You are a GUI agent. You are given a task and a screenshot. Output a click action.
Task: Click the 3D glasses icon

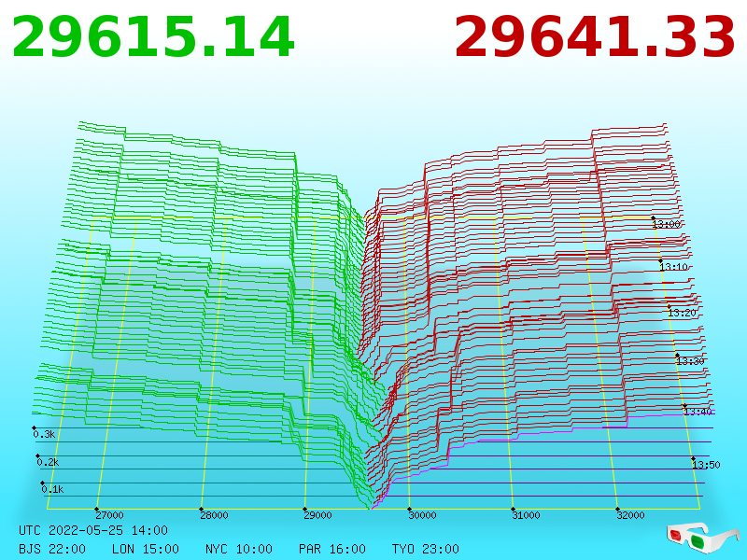702,539
